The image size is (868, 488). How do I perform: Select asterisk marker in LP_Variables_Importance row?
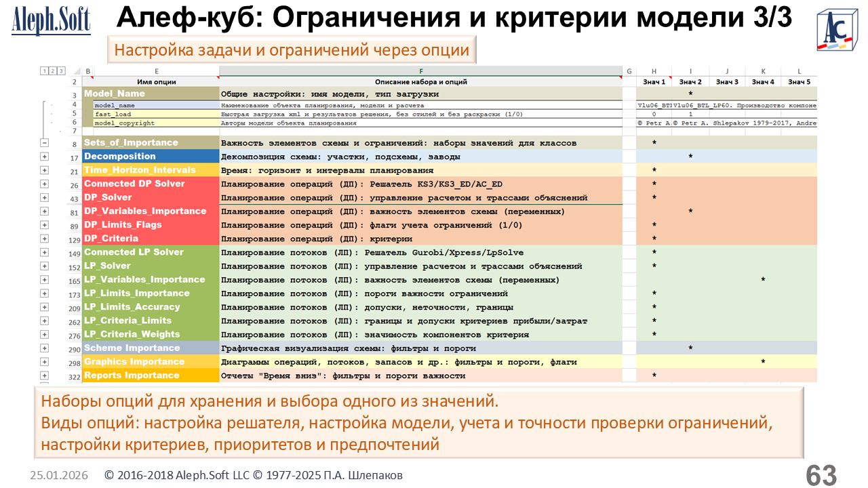pyautogui.click(x=763, y=280)
